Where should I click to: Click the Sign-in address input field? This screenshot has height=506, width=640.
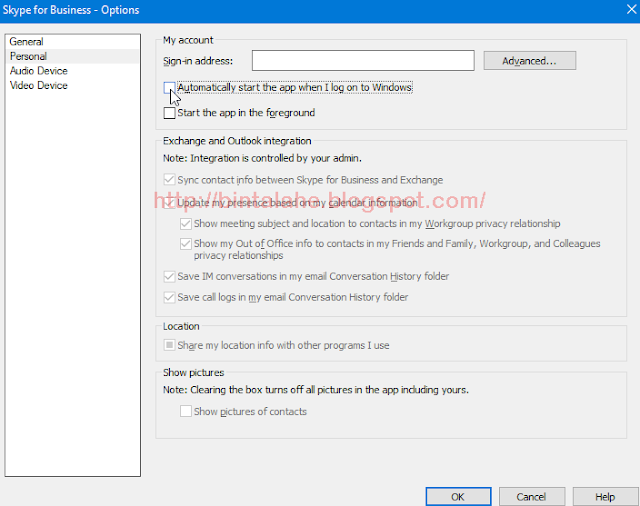tap(363, 61)
